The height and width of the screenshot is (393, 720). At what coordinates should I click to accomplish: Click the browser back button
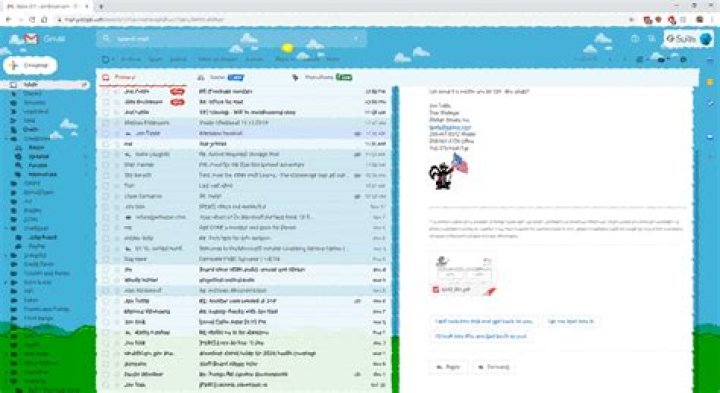[8, 20]
